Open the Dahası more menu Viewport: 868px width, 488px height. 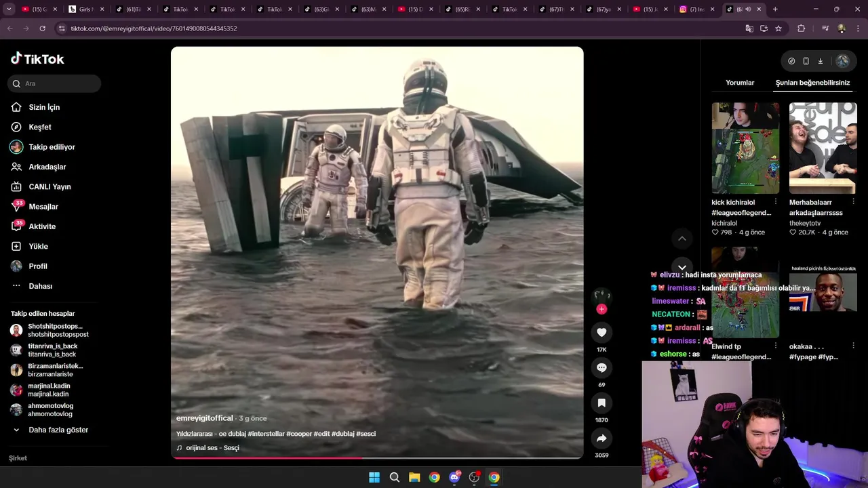(40, 286)
